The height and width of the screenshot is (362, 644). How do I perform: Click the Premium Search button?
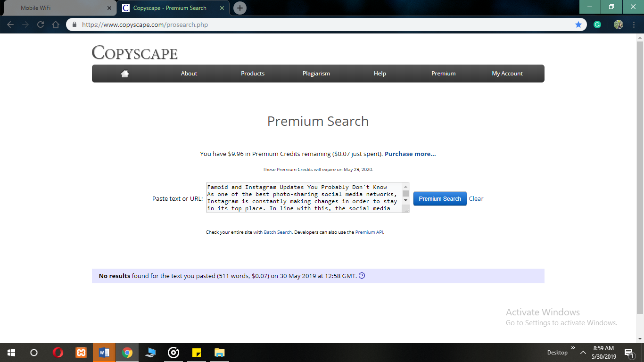pos(440,198)
